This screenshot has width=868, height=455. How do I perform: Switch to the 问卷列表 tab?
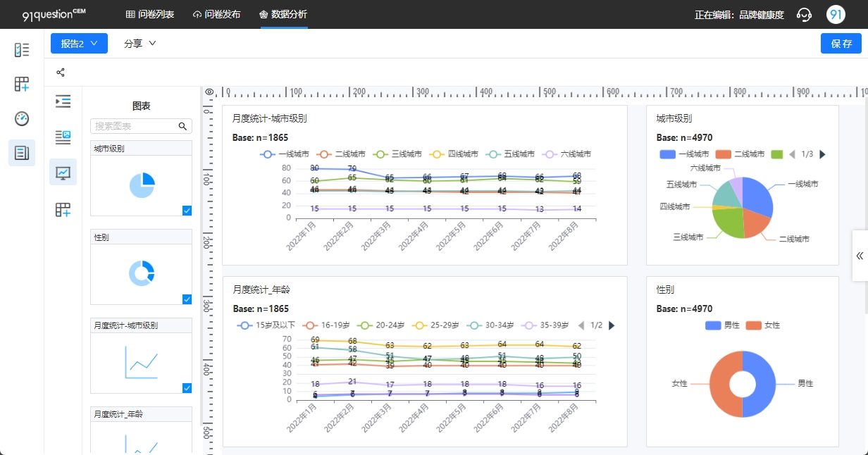click(x=150, y=14)
